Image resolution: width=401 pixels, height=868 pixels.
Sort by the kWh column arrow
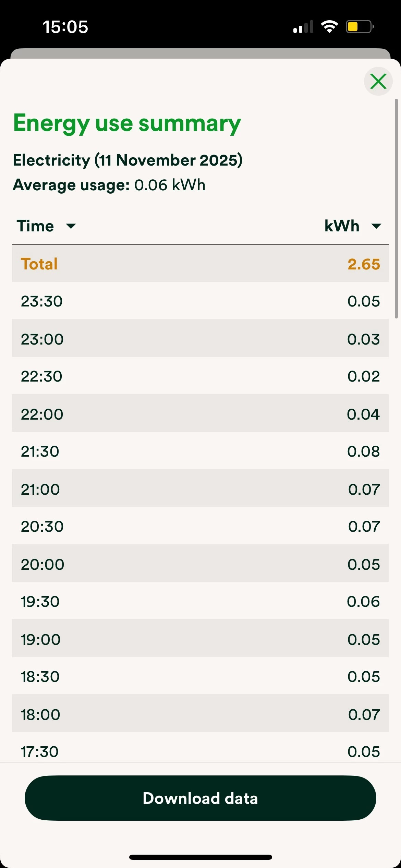376,226
